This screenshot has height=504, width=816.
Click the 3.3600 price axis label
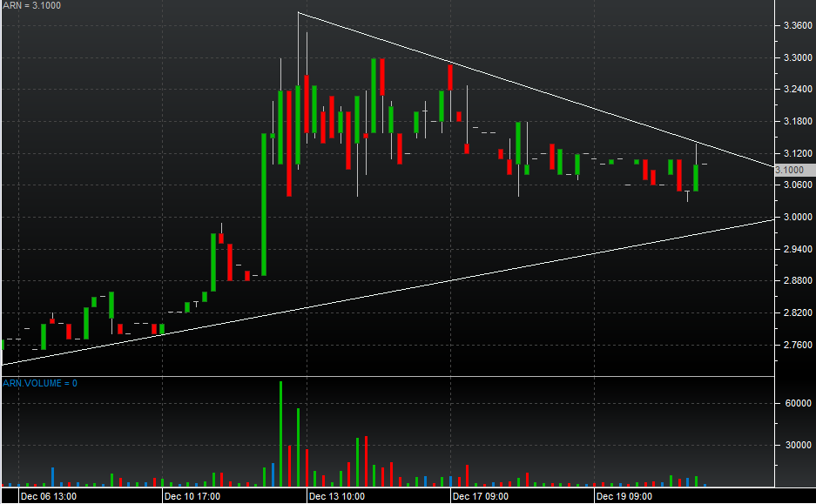coord(797,26)
